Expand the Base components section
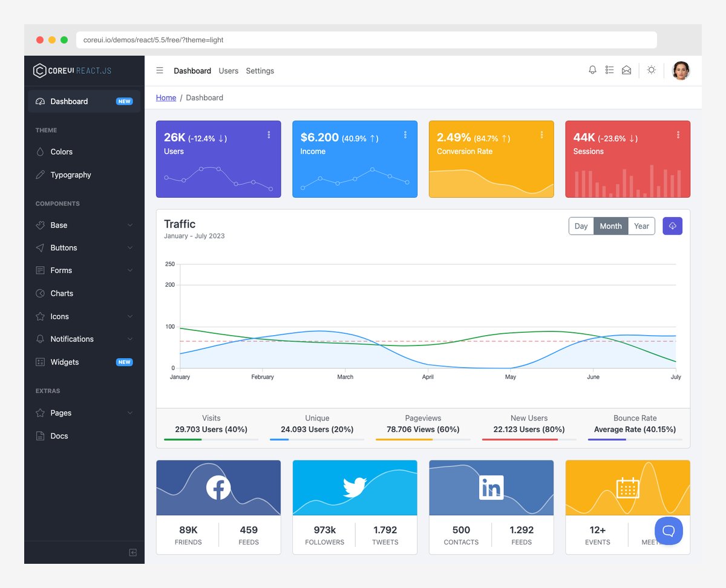Screen dimensions: 726x588 (x=59, y=225)
